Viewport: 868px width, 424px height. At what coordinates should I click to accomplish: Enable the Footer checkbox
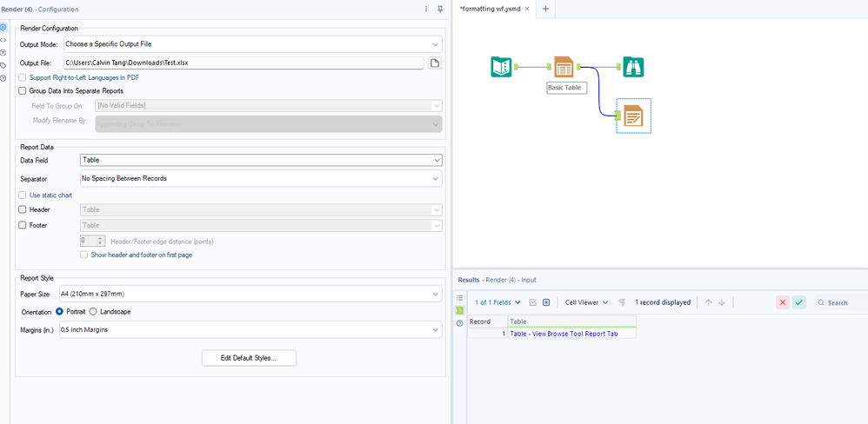point(23,225)
